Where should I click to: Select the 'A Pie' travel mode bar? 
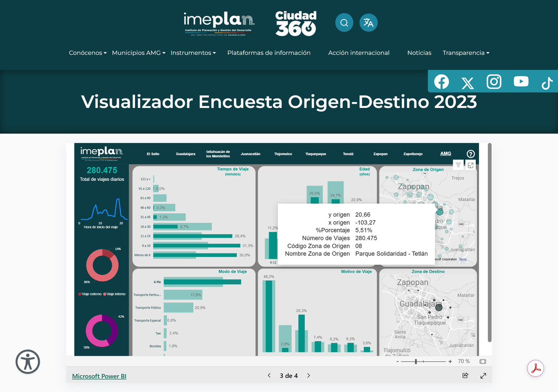[202, 282]
